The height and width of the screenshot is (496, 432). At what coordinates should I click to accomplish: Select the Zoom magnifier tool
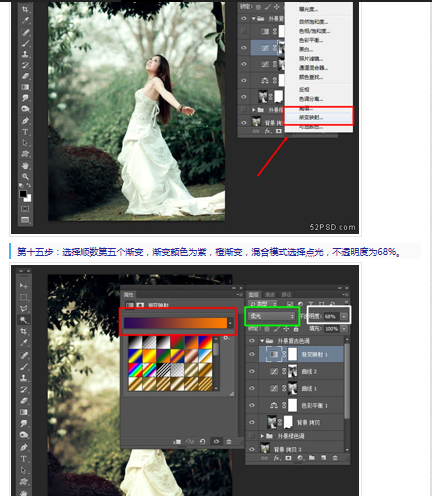click(x=25, y=176)
